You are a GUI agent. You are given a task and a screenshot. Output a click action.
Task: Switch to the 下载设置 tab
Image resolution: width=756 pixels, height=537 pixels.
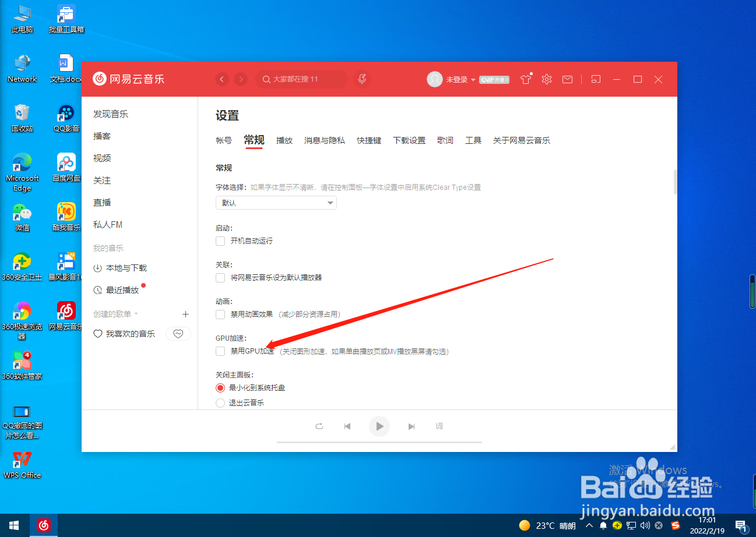(x=409, y=140)
